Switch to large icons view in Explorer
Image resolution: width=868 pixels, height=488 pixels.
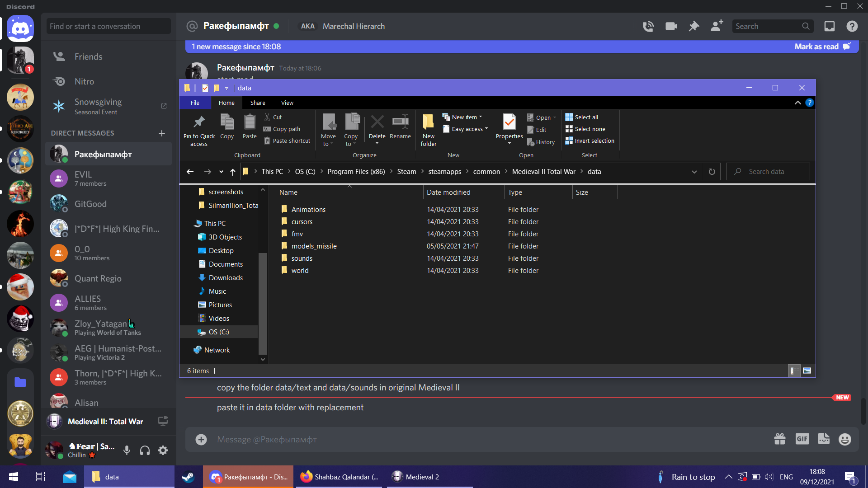(807, 371)
